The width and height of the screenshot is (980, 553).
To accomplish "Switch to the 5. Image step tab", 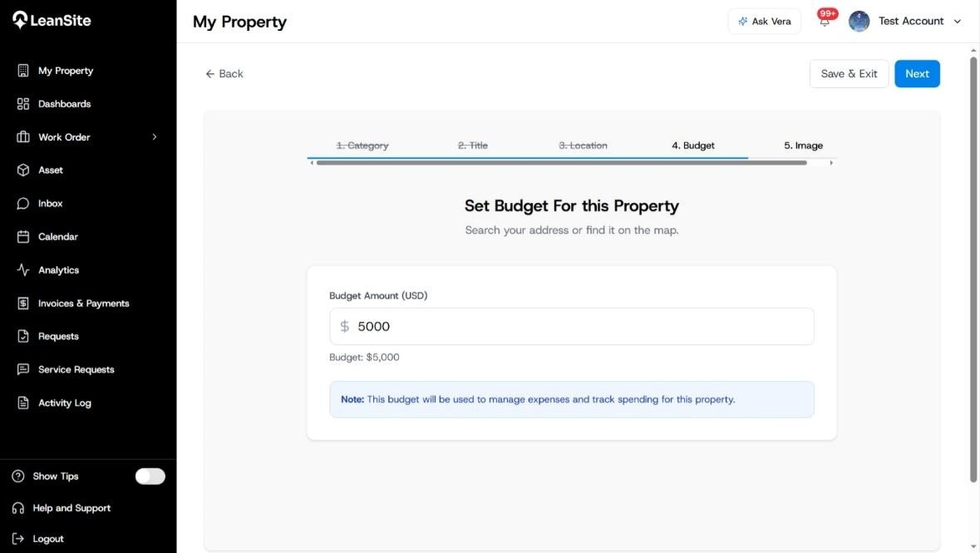I will tap(803, 146).
